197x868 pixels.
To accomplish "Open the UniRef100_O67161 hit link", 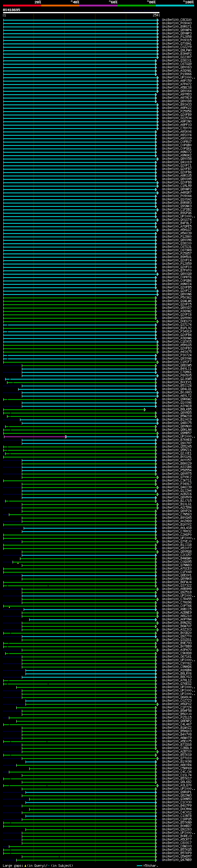I will point(176,657).
